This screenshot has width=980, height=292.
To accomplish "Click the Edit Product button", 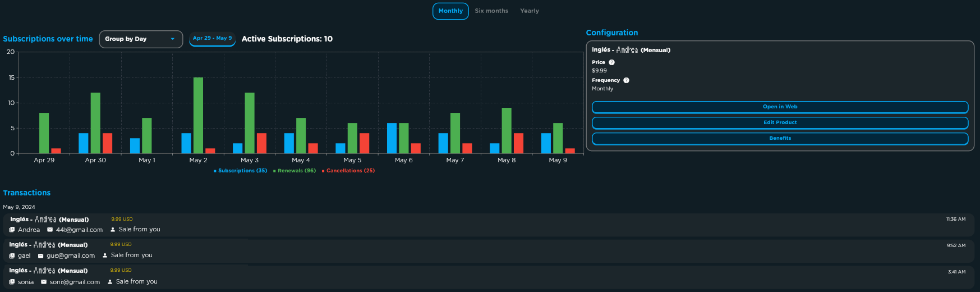I will [780, 122].
